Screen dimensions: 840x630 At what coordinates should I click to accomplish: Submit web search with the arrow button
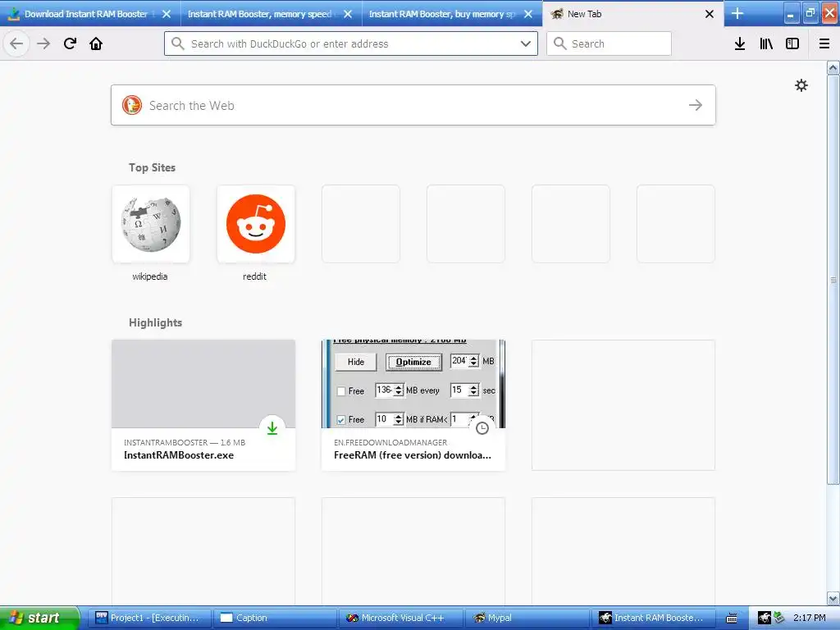point(696,105)
